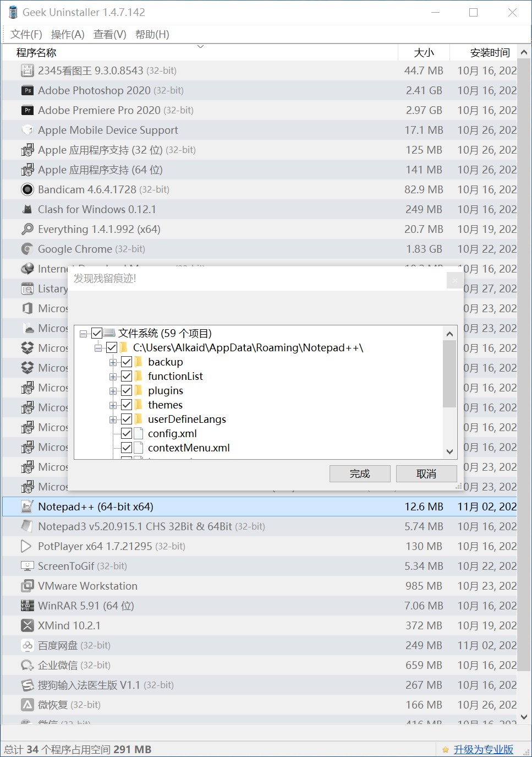Uncheck the 文件系统 (59 个项目) checkbox

tap(97, 333)
